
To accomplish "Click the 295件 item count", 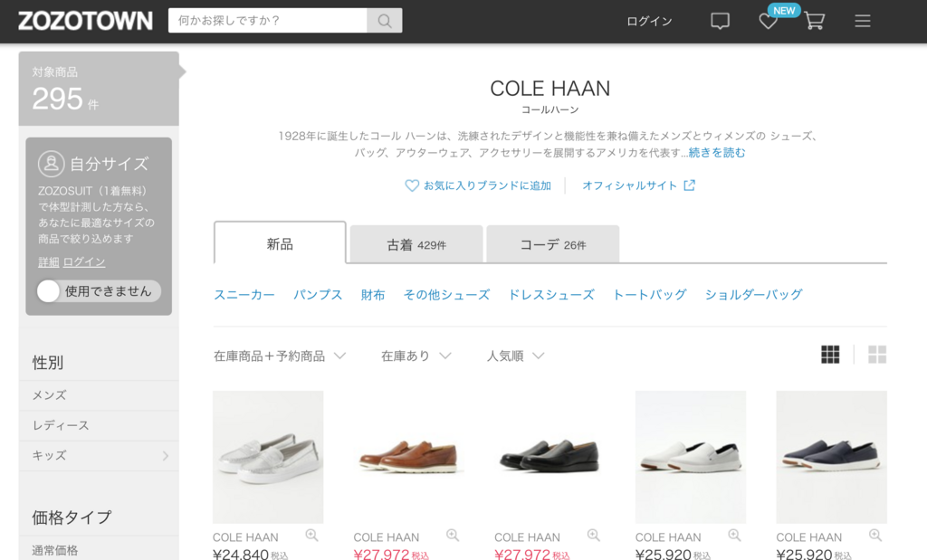I will [65, 99].
